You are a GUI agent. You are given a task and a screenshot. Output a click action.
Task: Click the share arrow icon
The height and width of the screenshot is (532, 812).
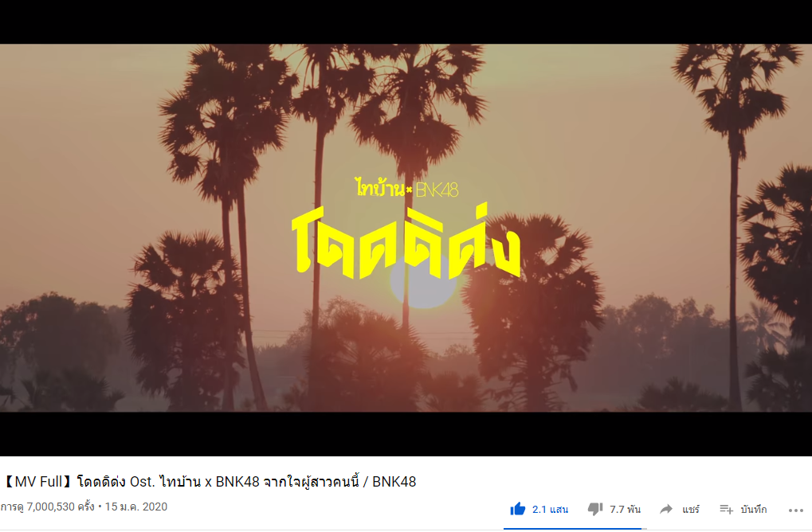point(666,509)
